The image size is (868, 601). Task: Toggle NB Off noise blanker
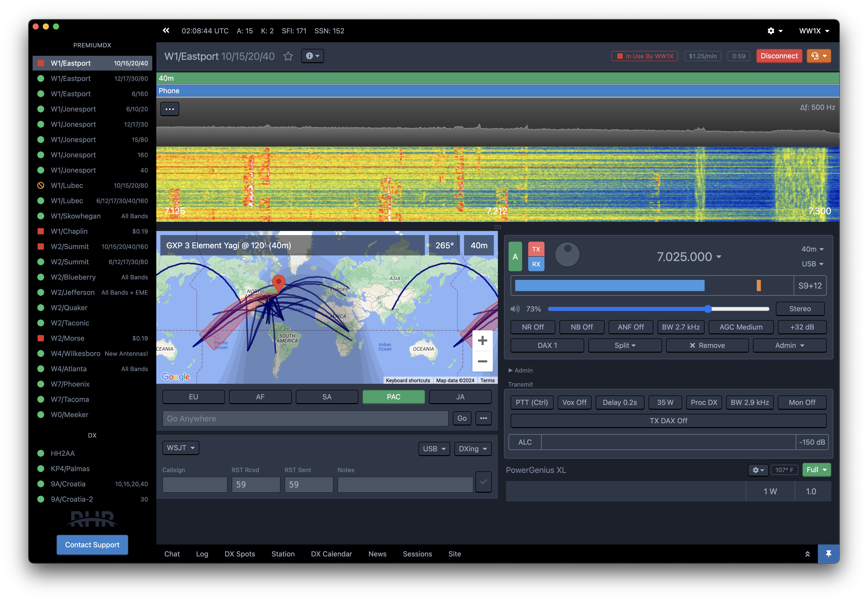tap(582, 327)
